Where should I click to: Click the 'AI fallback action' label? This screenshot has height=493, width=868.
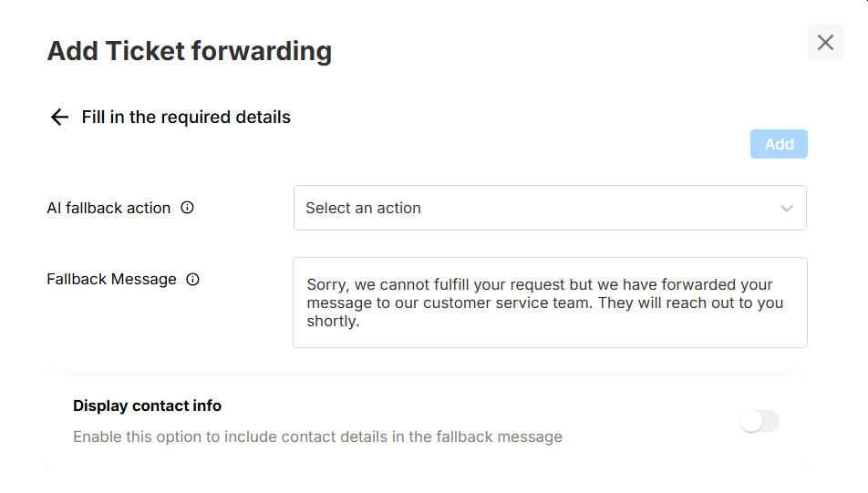tap(108, 208)
